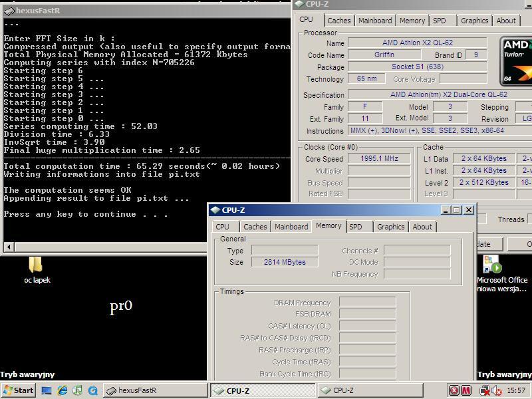Click the pressed bold CPU-Z taskbar button
Viewport: 532px width, 399px height.
point(263,390)
